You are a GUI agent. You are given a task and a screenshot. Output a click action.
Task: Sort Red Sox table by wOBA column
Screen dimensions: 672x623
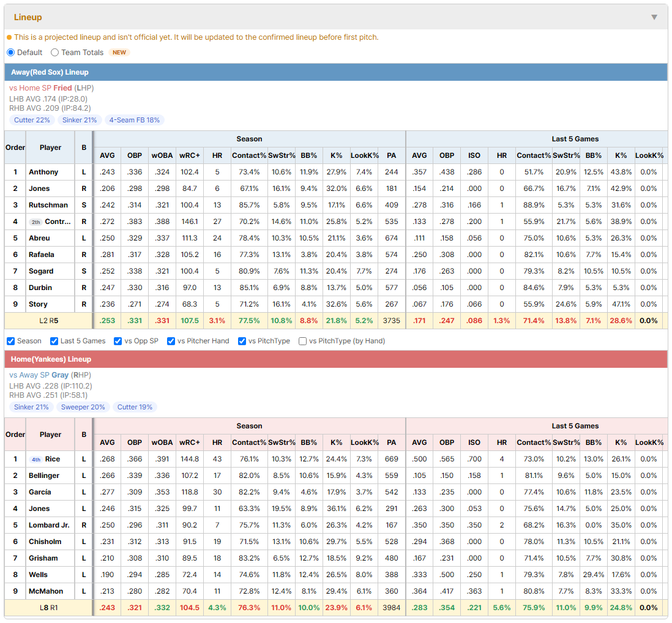tap(162, 155)
